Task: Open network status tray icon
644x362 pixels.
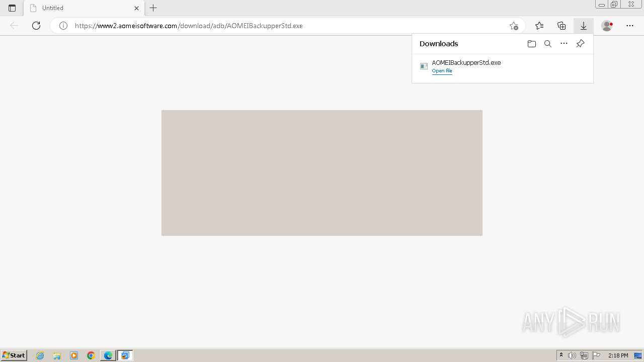Action: point(584,355)
